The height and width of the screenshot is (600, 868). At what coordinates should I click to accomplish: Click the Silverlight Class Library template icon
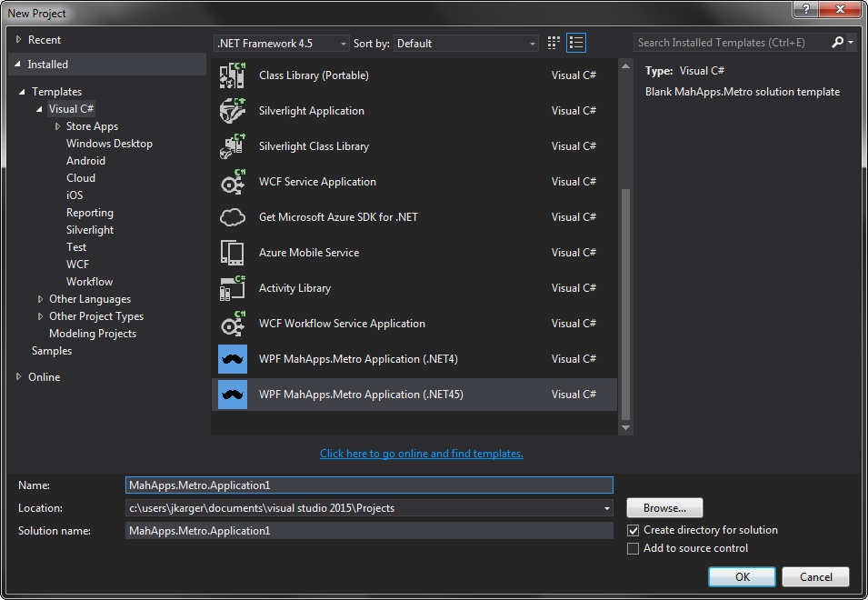click(x=233, y=146)
